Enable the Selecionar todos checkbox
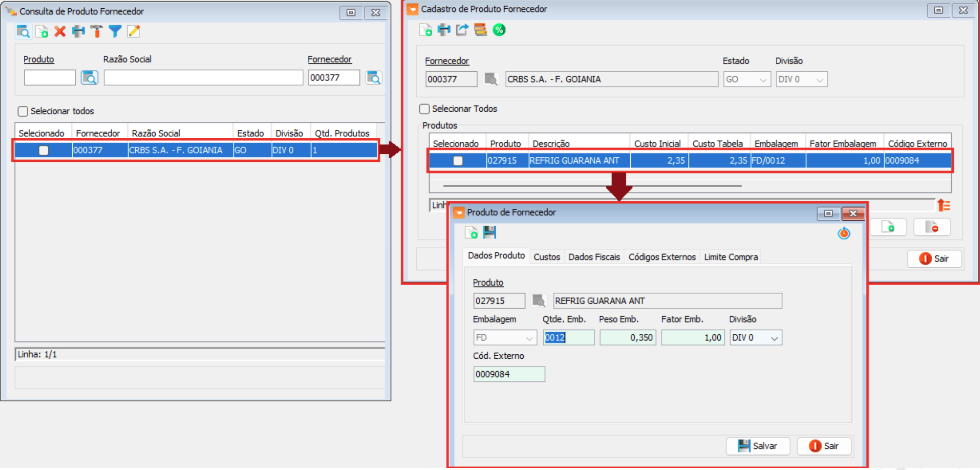Screen dimensions: 980x470 point(23,111)
